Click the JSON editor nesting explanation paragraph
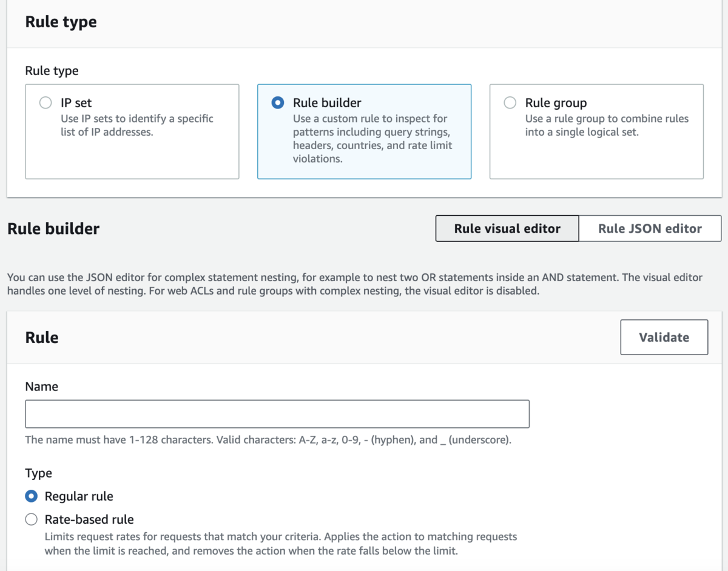The width and height of the screenshot is (728, 571). click(355, 284)
